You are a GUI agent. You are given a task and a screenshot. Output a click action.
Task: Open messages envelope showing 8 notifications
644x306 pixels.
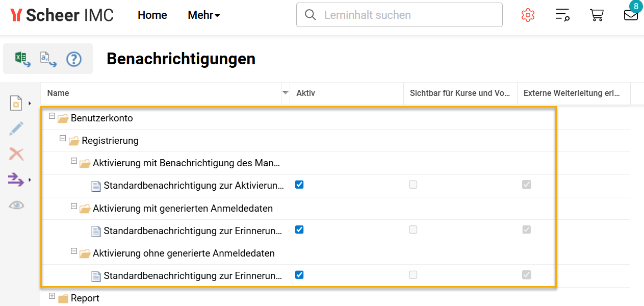pyautogui.click(x=631, y=16)
